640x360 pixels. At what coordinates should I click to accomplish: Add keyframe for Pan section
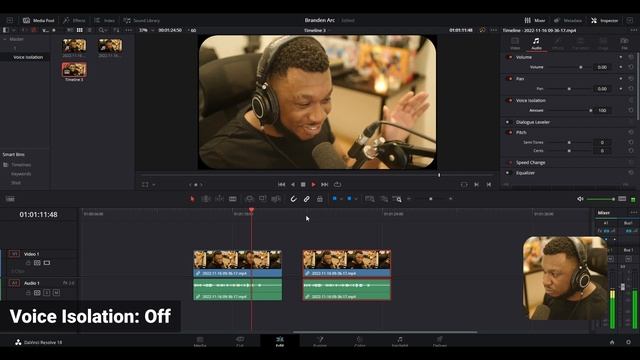tap(621, 79)
